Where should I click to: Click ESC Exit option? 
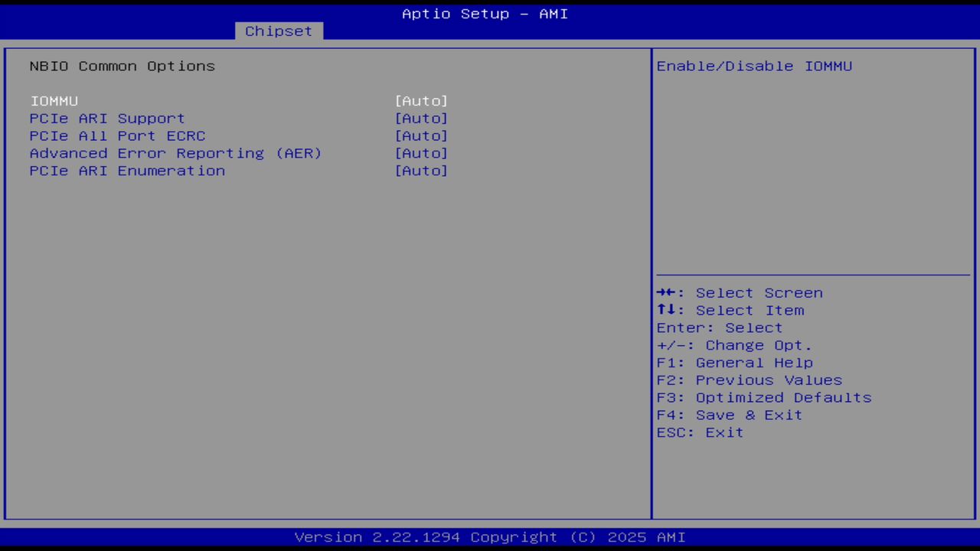click(x=699, y=432)
